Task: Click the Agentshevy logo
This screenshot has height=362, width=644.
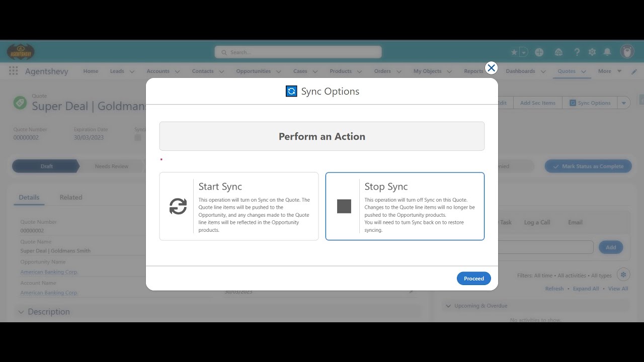Action: pyautogui.click(x=21, y=52)
